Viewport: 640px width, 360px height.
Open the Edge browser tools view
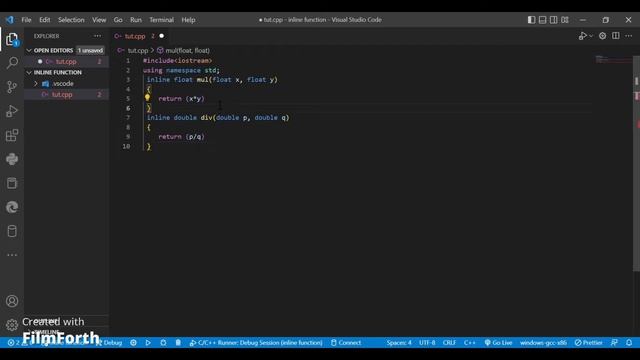tap(12, 207)
